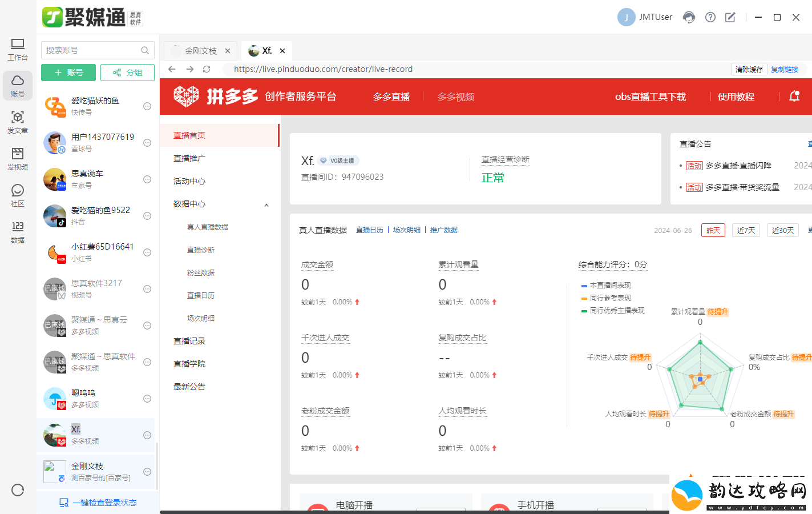The height and width of the screenshot is (514, 812).
Task: Select the 账号 accounts sidebar icon
Action: 18,86
